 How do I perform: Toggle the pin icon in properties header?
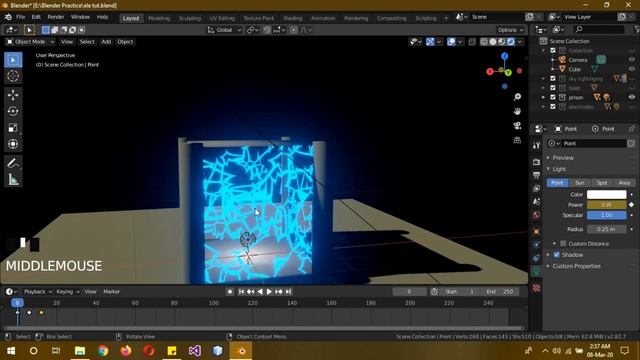631,129
